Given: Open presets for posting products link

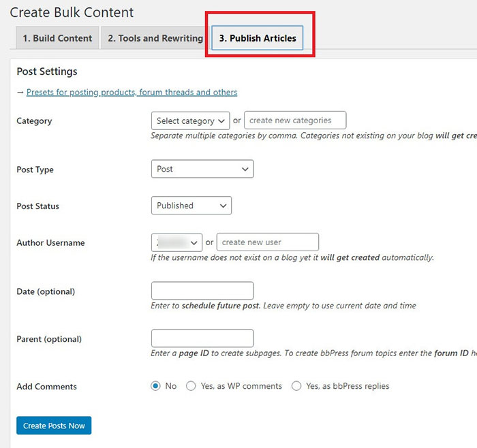Looking at the screenshot, I should coord(132,93).
